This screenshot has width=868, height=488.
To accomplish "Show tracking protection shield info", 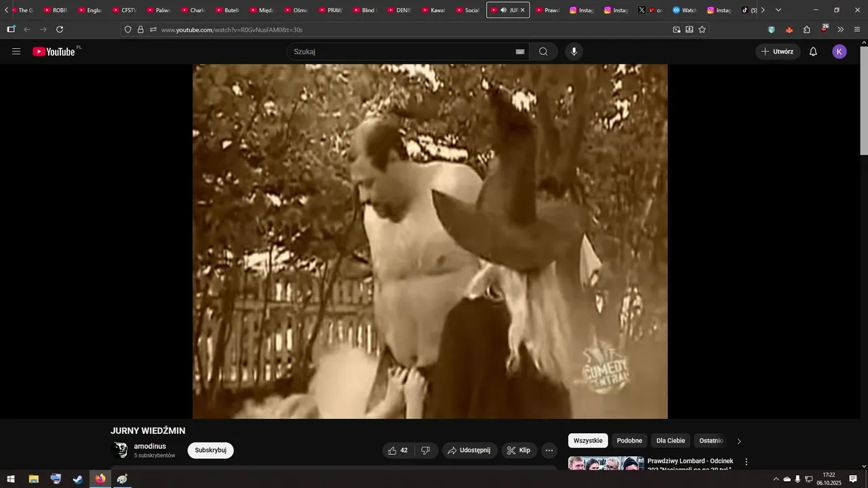I will click(128, 29).
